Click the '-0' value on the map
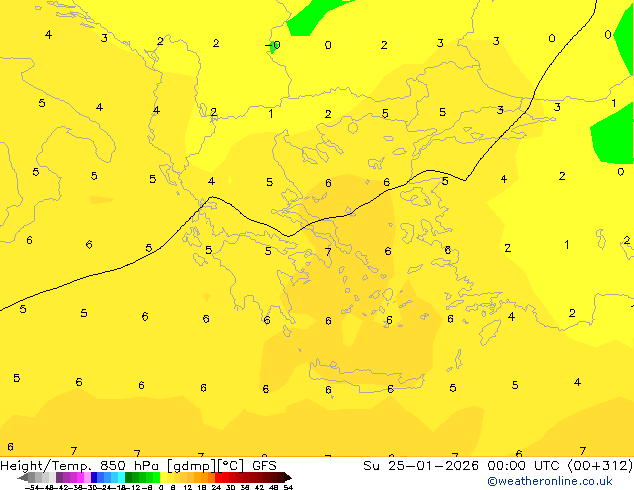634x490 pixels. click(273, 45)
